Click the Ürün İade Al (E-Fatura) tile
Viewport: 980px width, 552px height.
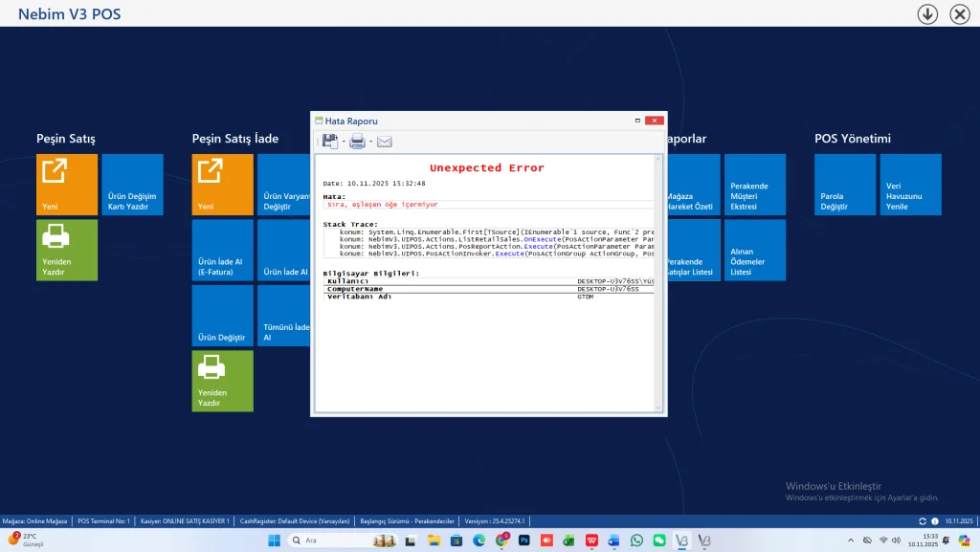click(222, 250)
